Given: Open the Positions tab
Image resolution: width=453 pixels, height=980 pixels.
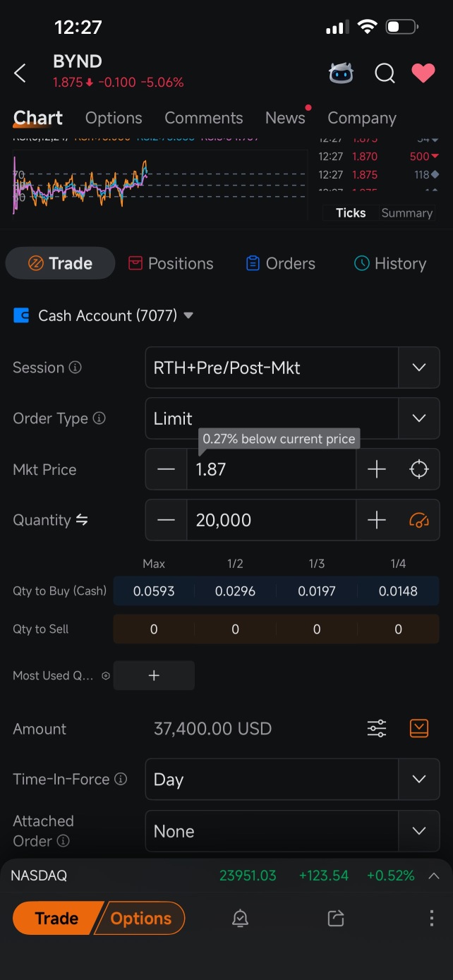Looking at the screenshot, I should pyautogui.click(x=171, y=263).
